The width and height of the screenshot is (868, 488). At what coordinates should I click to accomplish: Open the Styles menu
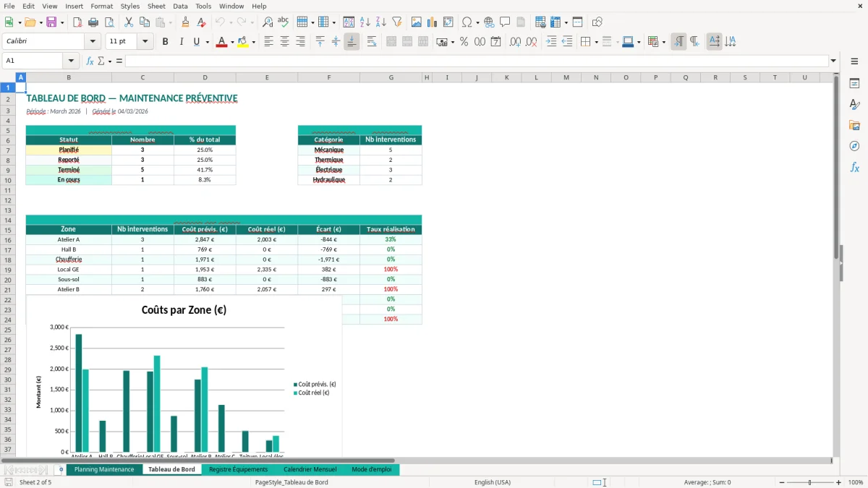(130, 6)
